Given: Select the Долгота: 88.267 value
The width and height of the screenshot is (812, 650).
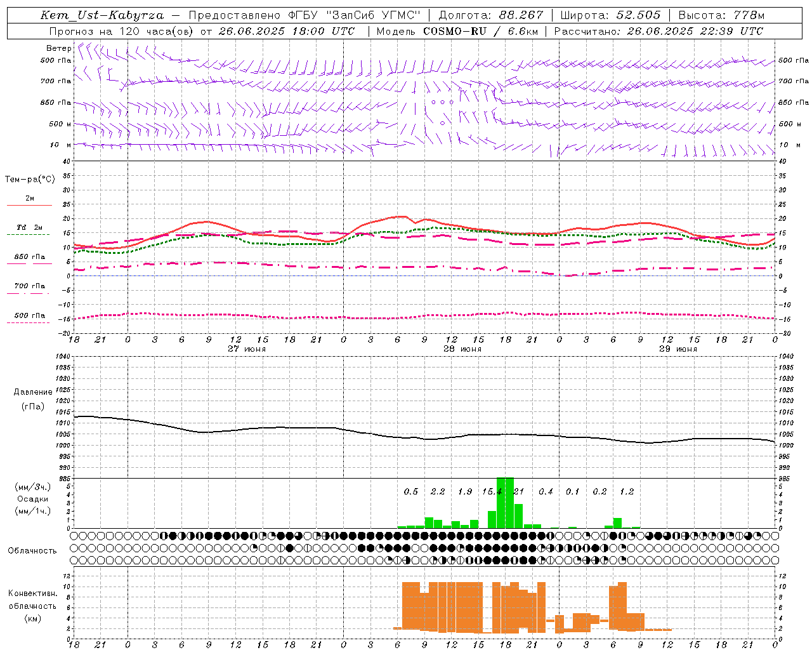Looking at the screenshot, I should [x=491, y=15].
